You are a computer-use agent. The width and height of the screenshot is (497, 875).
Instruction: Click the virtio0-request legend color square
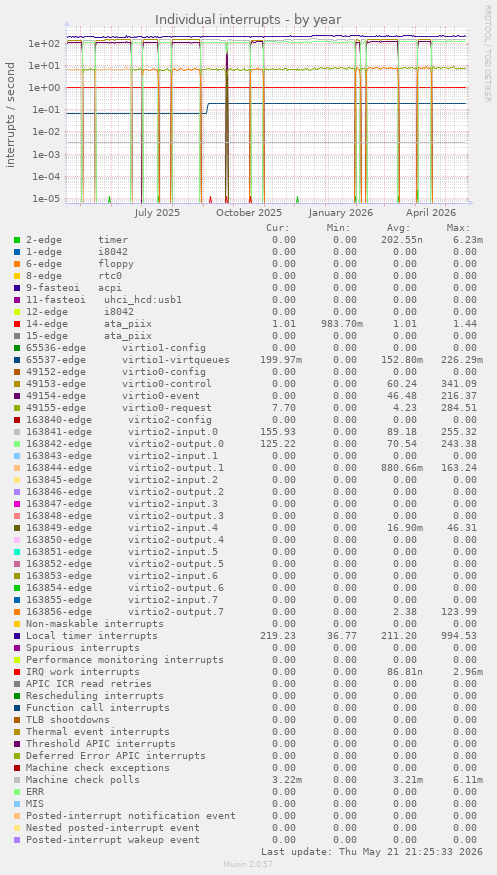click(17, 408)
